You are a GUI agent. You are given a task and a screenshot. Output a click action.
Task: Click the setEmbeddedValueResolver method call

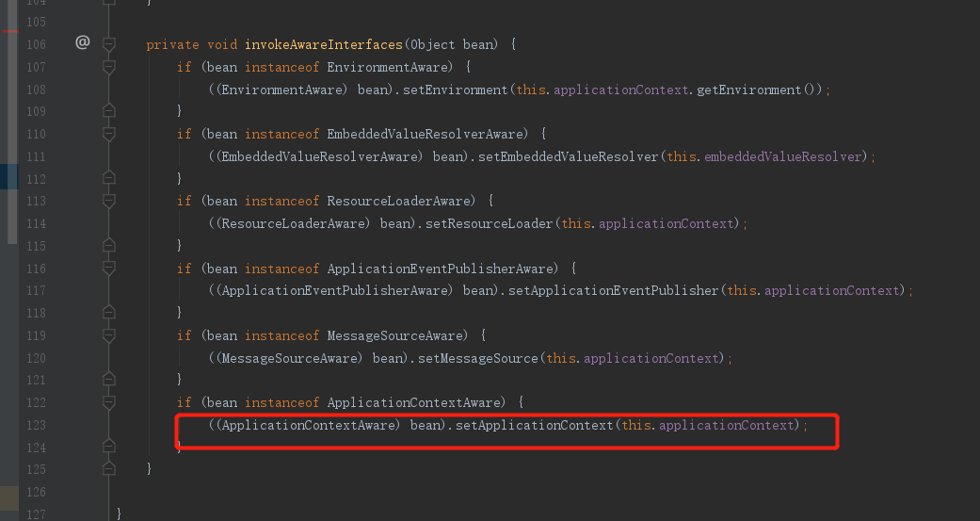point(568,156)
